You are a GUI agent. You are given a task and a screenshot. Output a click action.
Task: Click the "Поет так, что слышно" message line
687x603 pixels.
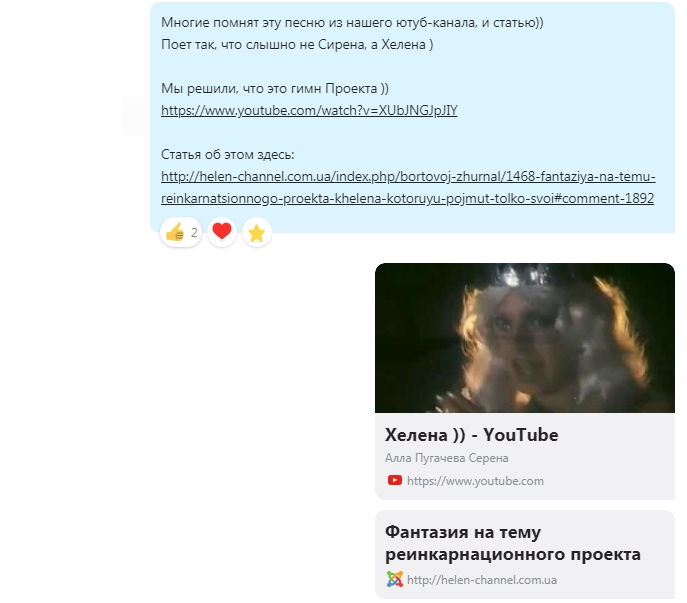click(297, 44)
